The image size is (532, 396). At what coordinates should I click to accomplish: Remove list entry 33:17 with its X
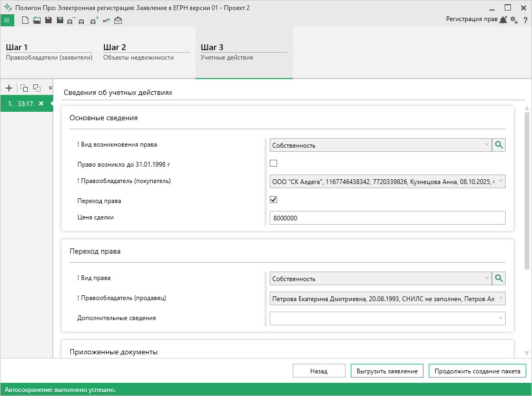(41, 103)
